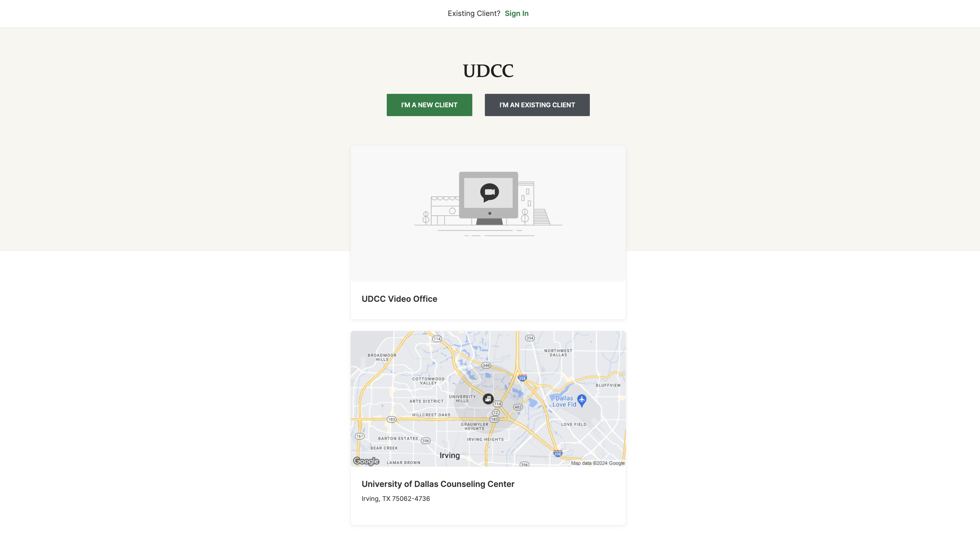Screen dimensions: 980x534
Task: Click the UDCC page heading
Action: tap(488, 71)
